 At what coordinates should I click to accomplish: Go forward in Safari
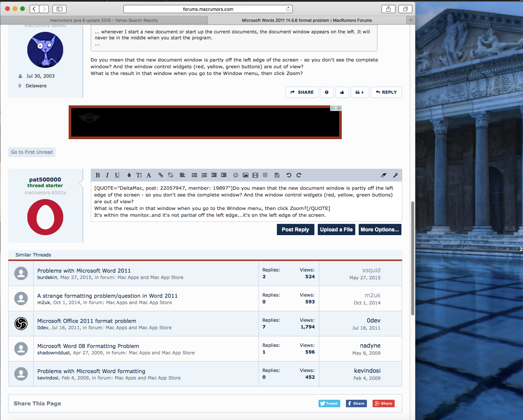pyautogui.click(x=44, y=9)
